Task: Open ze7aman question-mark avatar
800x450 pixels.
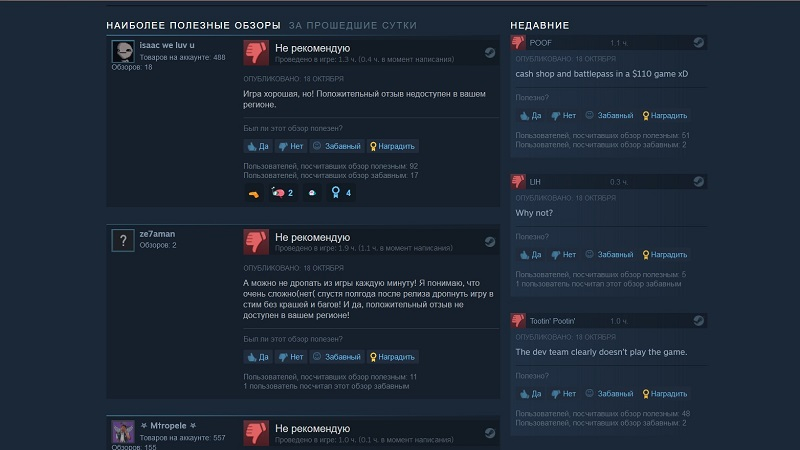Action: pos(123,240)
